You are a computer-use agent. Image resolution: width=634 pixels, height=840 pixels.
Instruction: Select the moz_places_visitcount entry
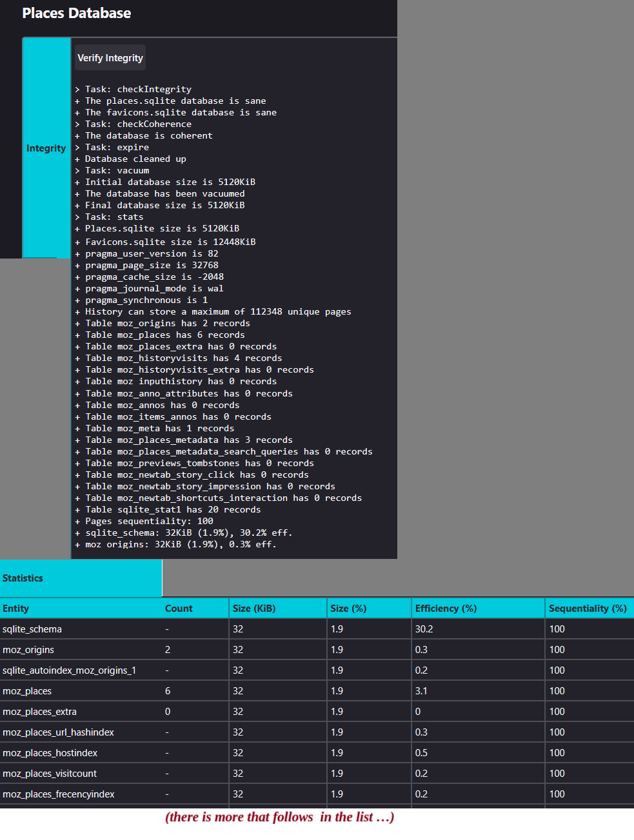click(x=50, y=774)
